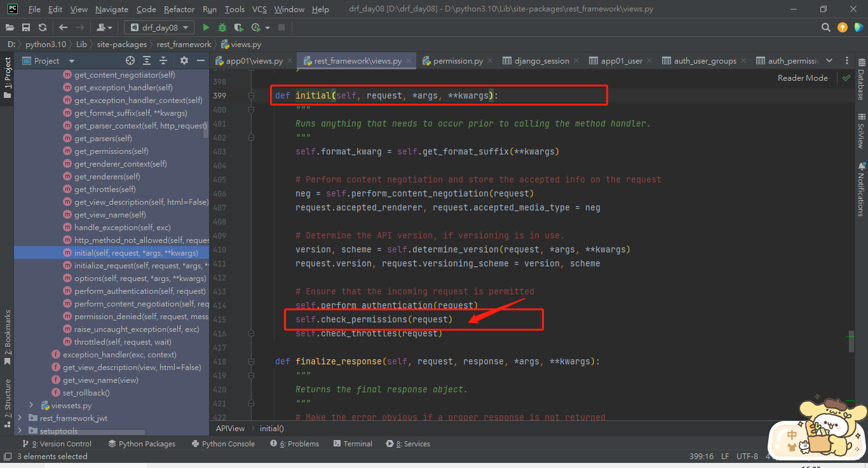Expand the rest_framework_jwt folder
Screen dimensions: 868x468
(x=20, y=418)
